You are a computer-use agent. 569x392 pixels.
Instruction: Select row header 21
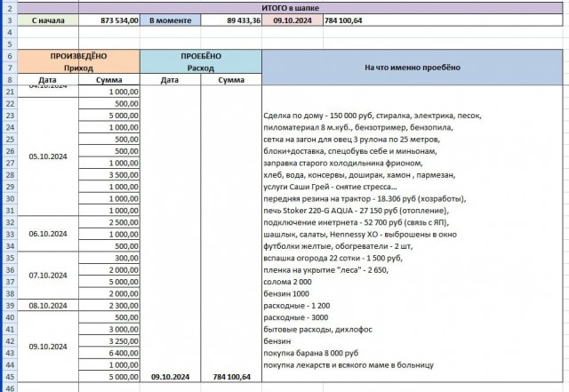[x=10, y=92]
